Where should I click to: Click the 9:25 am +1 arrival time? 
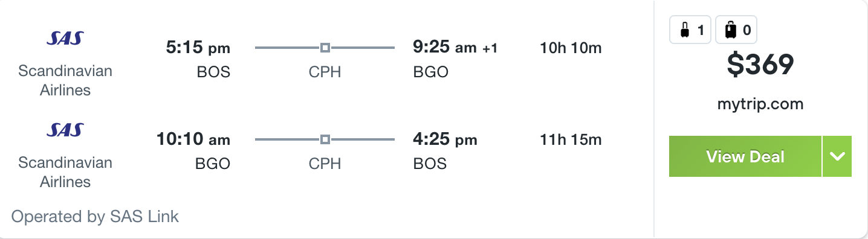pos(455,48)
